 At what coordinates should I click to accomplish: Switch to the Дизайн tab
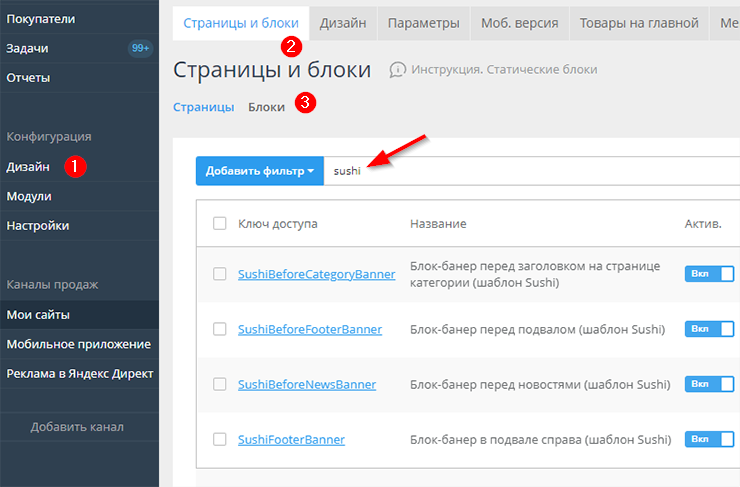(x=342, y=22)
